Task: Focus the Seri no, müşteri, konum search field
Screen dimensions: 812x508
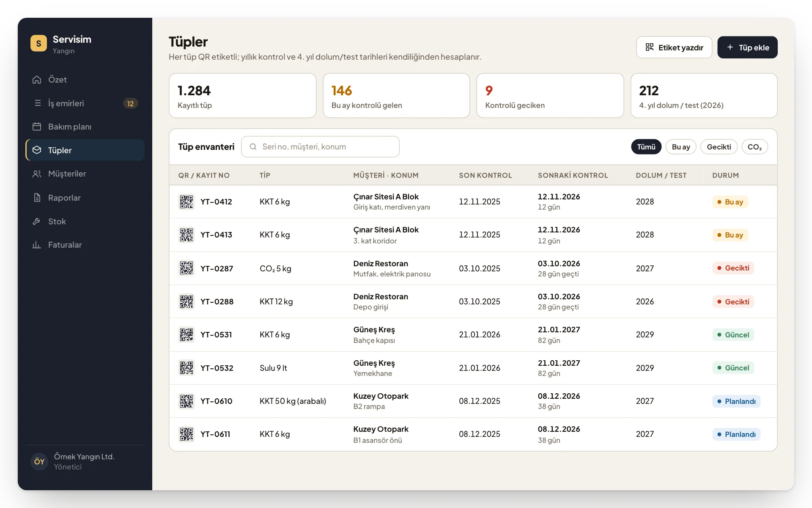Action: (x=320, y=146)
